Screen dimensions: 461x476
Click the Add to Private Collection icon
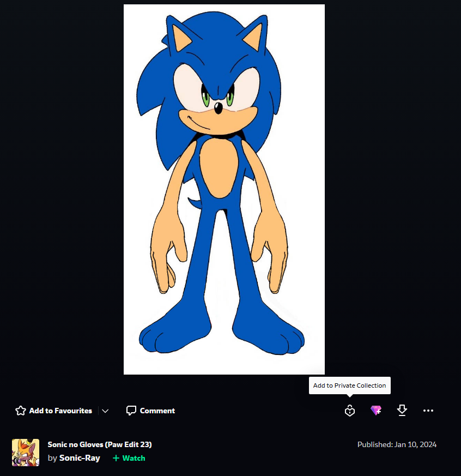[350, 411]
